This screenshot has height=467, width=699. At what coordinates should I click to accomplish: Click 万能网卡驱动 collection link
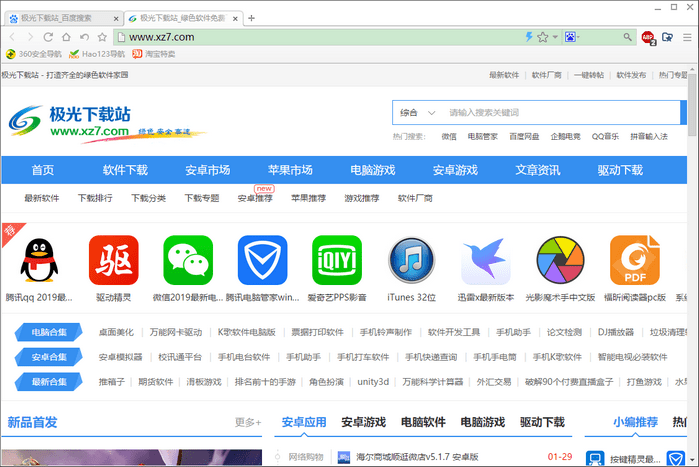tap(176, 332)
